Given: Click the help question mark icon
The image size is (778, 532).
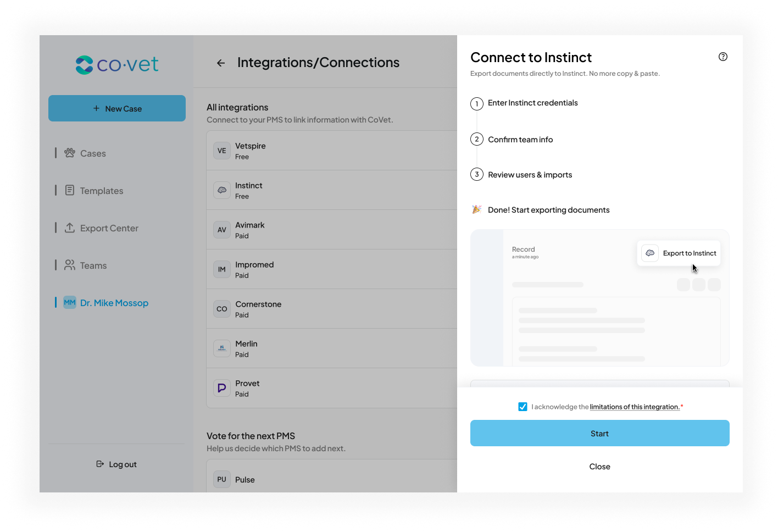Looking at the screenshot, I should click(723, 57).
